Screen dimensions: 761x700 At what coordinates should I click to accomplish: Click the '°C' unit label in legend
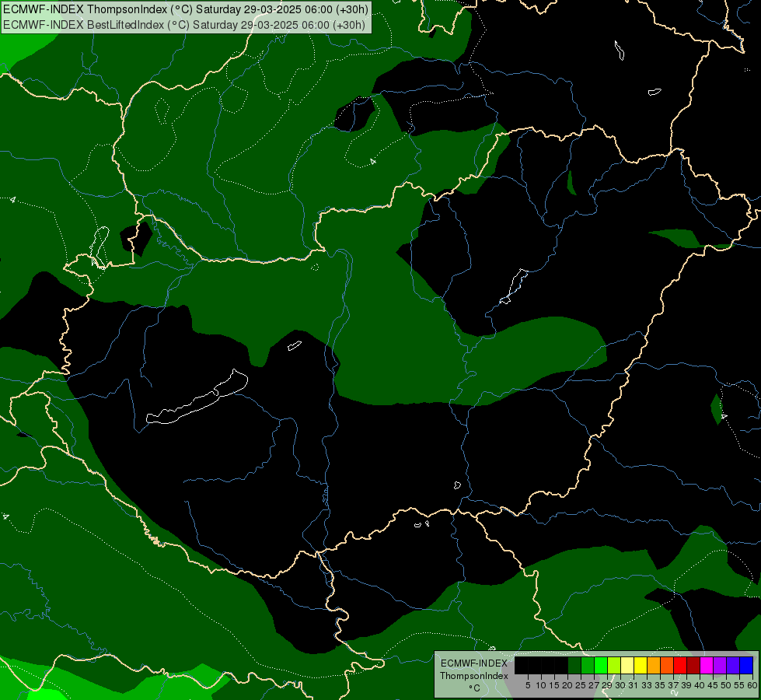click(474, 688)
